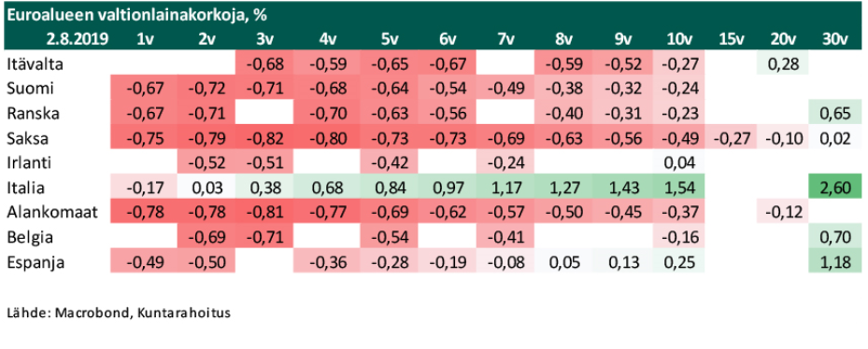Select the date header 2.8.2019

78,38
